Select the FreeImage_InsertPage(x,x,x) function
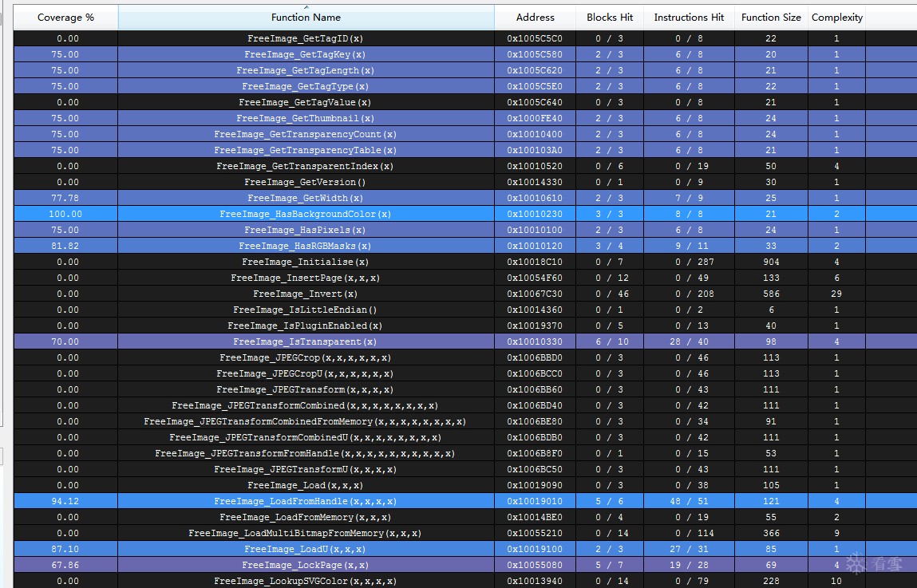 (x=306, y=278)
